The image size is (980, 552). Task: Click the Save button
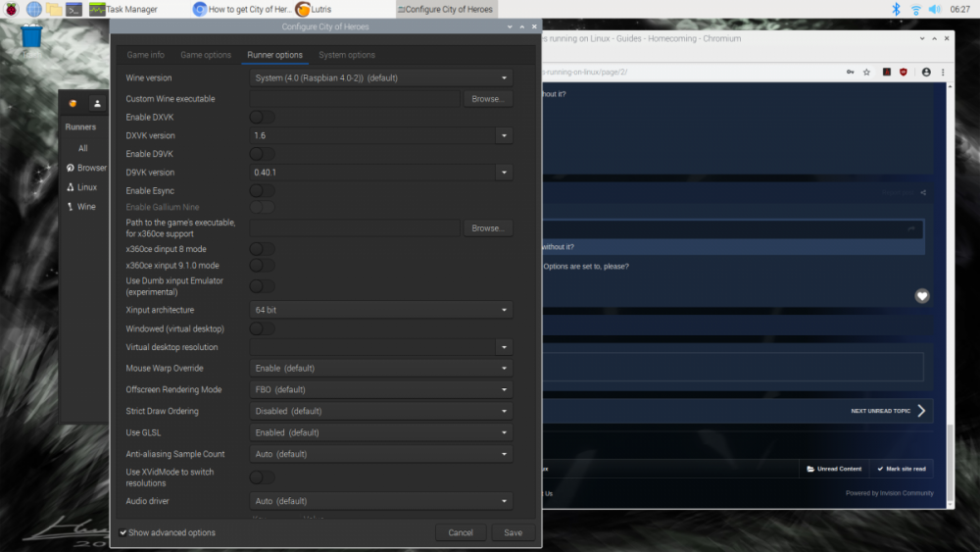click(513, 532)
